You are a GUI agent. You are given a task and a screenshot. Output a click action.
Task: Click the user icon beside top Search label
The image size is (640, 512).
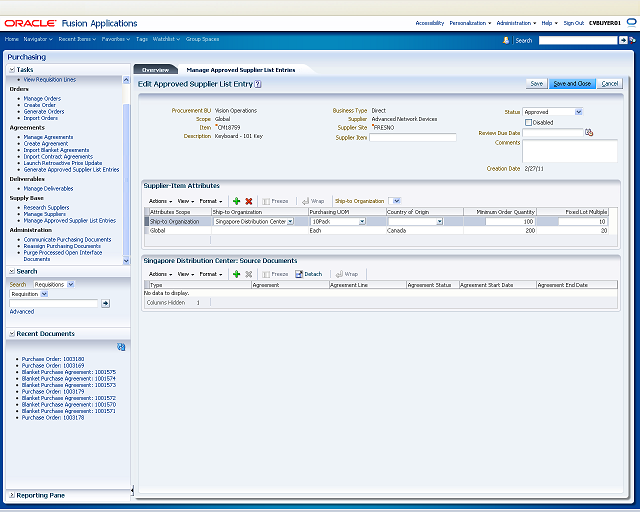click(x=506, y=40)
